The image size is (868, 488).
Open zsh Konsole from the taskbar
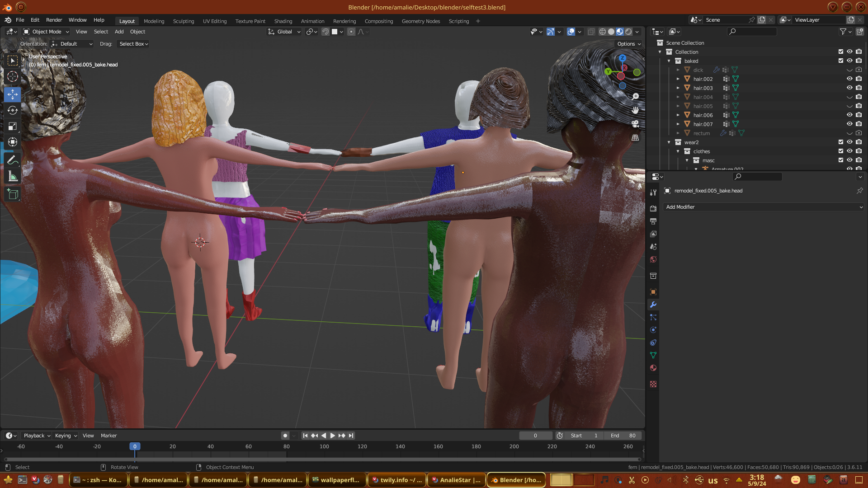coord(98,480)
